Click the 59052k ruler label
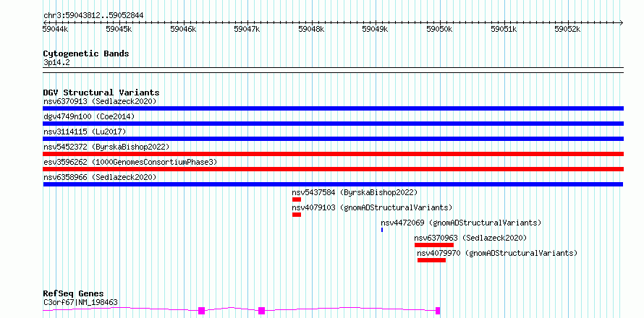Screen dimensions: 644x318 click(568, 29)
